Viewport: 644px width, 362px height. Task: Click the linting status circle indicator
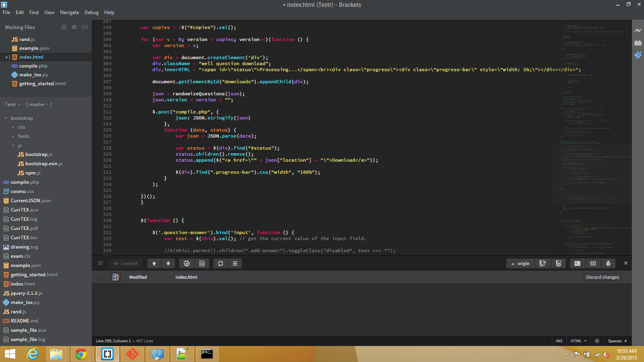coord(597,341)
